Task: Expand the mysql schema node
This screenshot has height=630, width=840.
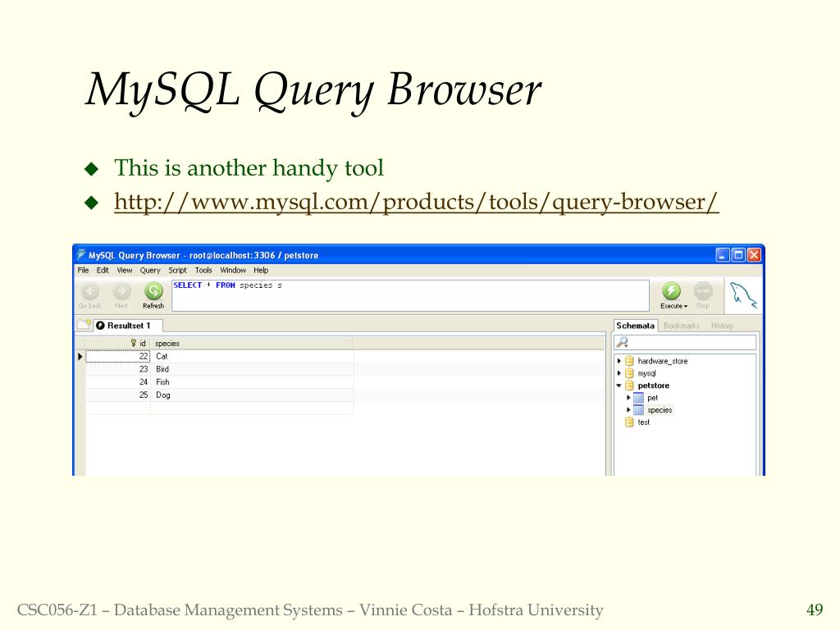Action: pyautogui.click(x=619, y=373)
